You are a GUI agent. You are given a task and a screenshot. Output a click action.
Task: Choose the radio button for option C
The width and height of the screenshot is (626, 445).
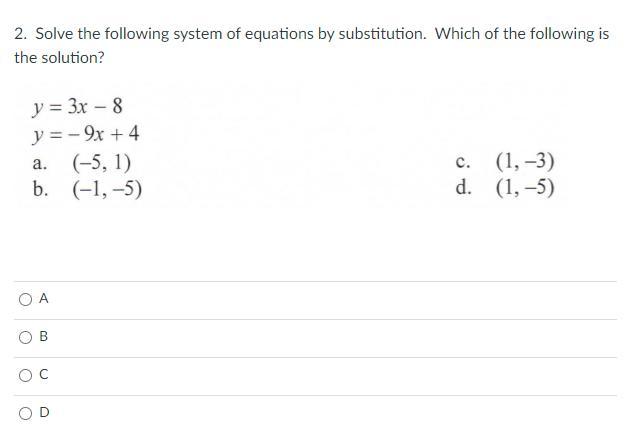click(x=25, y=375)
